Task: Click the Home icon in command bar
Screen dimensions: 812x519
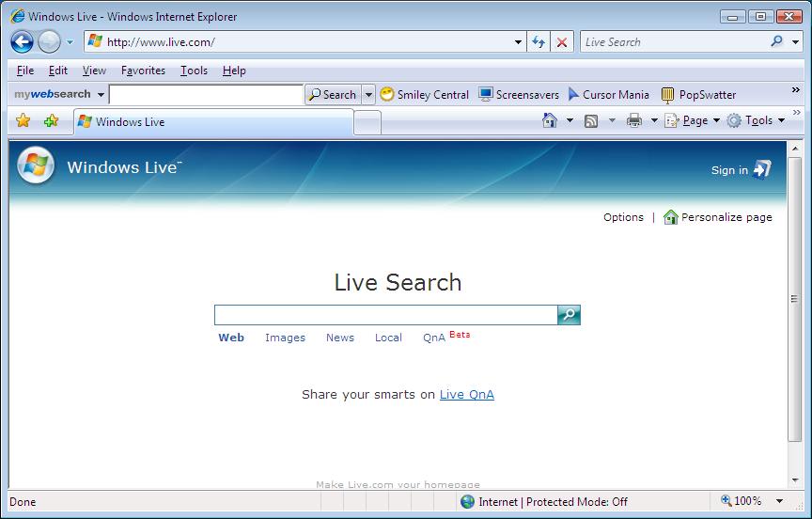Action: pyautogui.click(x=550, y=120)
